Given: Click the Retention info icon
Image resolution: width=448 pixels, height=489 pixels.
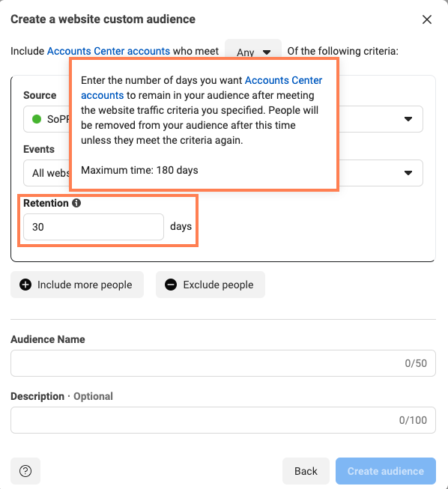Looking at the screenshot, I should coord(76,203).
